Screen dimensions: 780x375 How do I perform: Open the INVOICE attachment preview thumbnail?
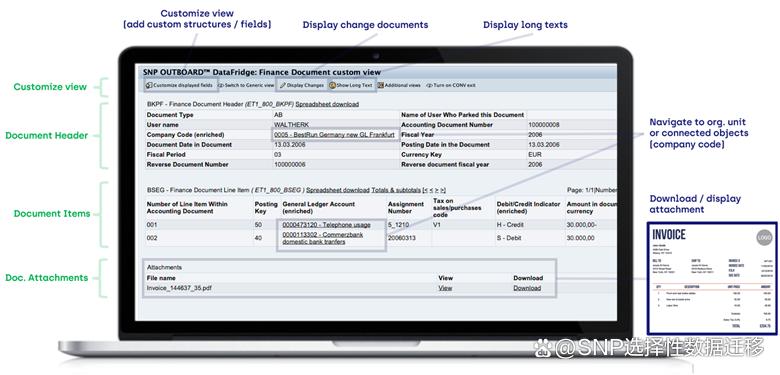pyautogui.click(x=712, y=278)
